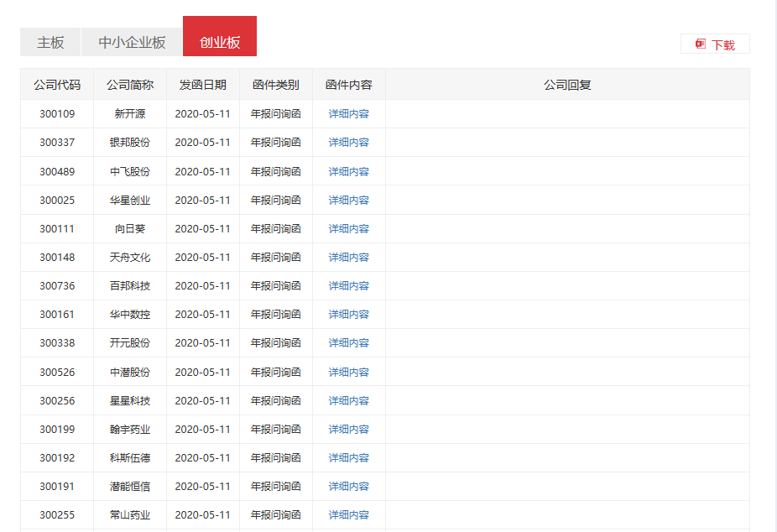Select company code 300489
Screen dimensions: 777x532
click(x=57, y=171)
